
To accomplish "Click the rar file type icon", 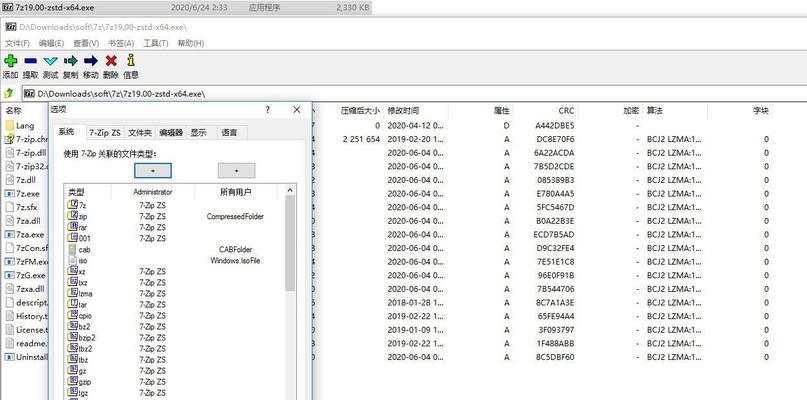I will tap(73, 227).
